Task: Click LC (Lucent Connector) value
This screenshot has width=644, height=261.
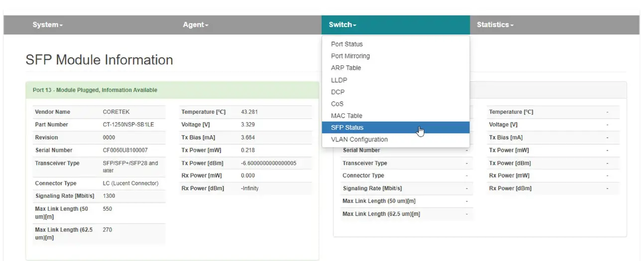Action: pyautogui.click(x=130, y=183)
